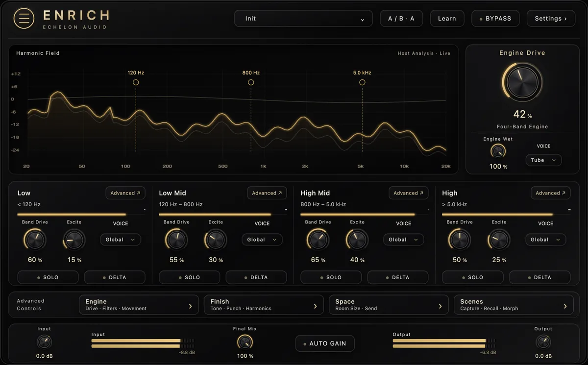
Task: Click the High band's Band Drive knob
Action: 460,240
